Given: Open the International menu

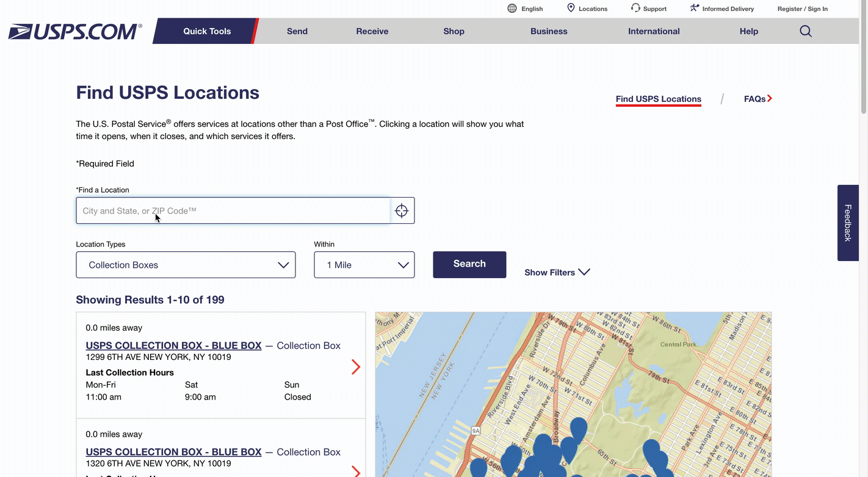Looking at the screenshot, I should coord(654,31).
